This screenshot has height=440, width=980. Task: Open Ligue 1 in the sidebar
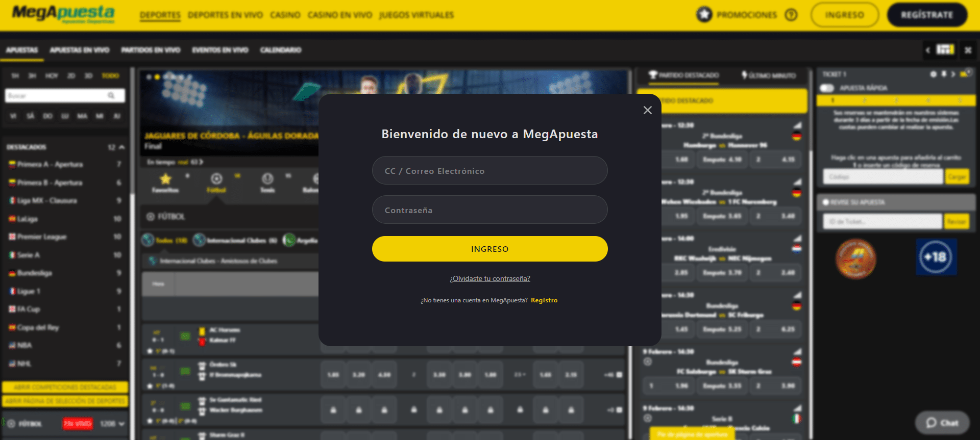[65, 291]
